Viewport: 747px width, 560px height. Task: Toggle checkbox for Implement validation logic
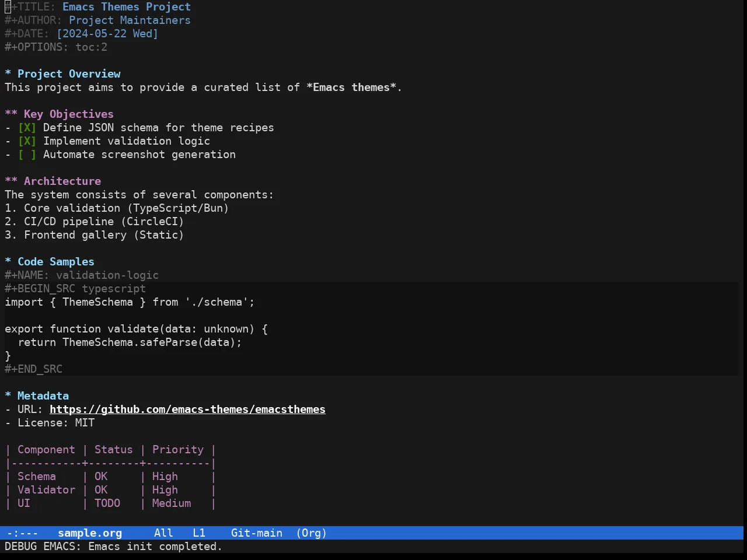point(27,141)
